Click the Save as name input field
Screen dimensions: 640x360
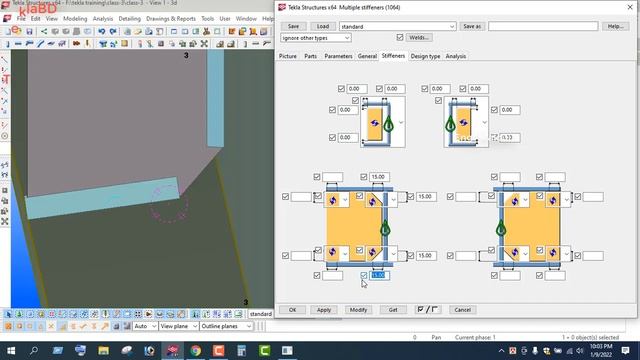click(x=543, y=26)
